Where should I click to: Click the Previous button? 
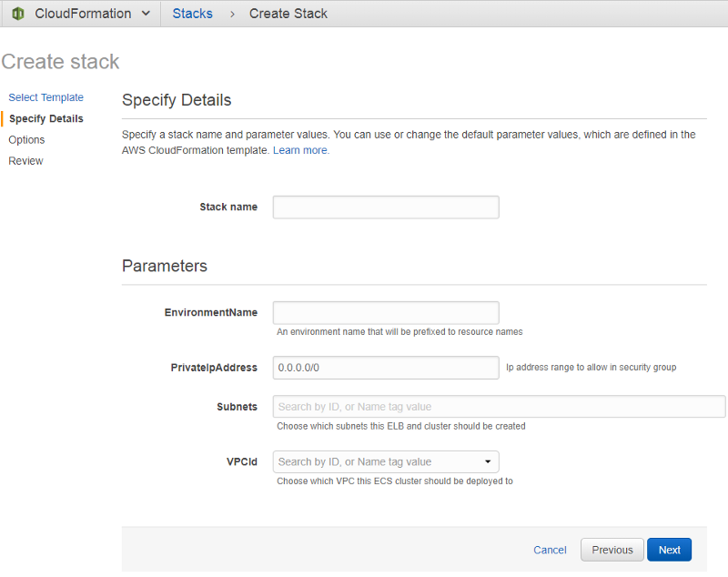click(x=612, y=550)
